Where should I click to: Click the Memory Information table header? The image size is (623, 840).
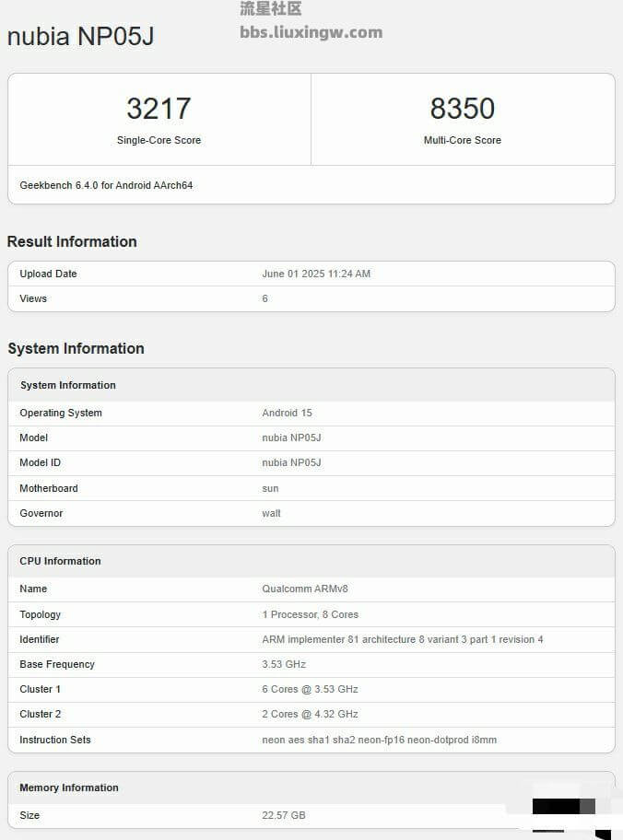coord(69,787)
